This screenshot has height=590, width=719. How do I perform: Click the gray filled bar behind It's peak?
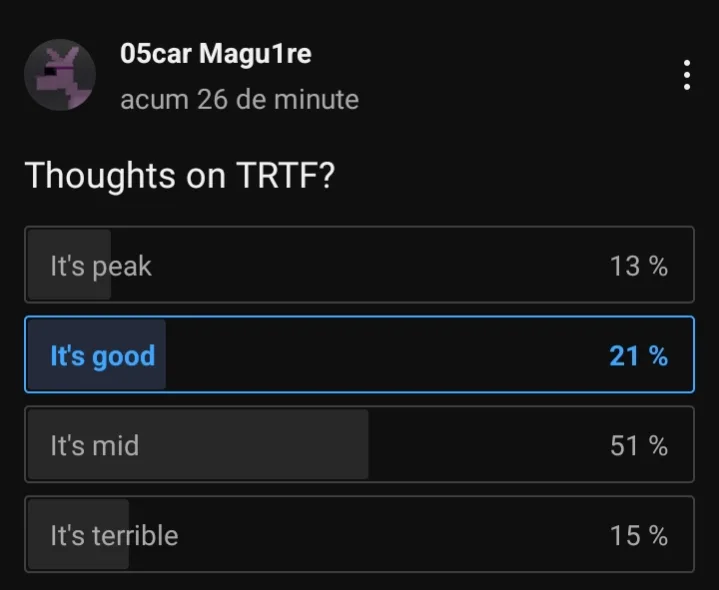69,265
